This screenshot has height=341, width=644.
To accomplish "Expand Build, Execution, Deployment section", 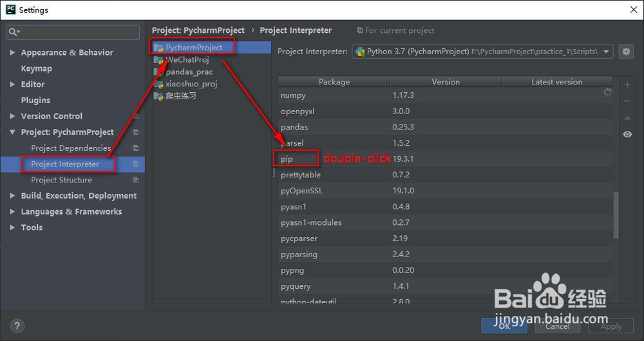I will (12, 196).
